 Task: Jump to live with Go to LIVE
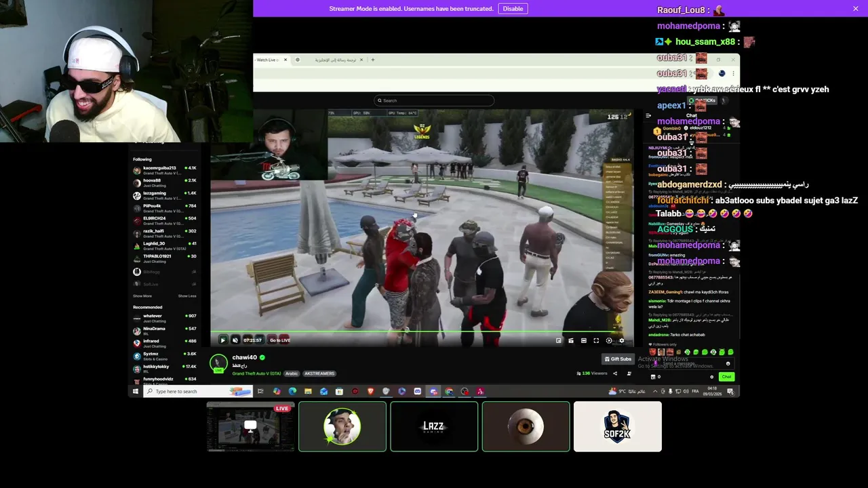point(279,340)
